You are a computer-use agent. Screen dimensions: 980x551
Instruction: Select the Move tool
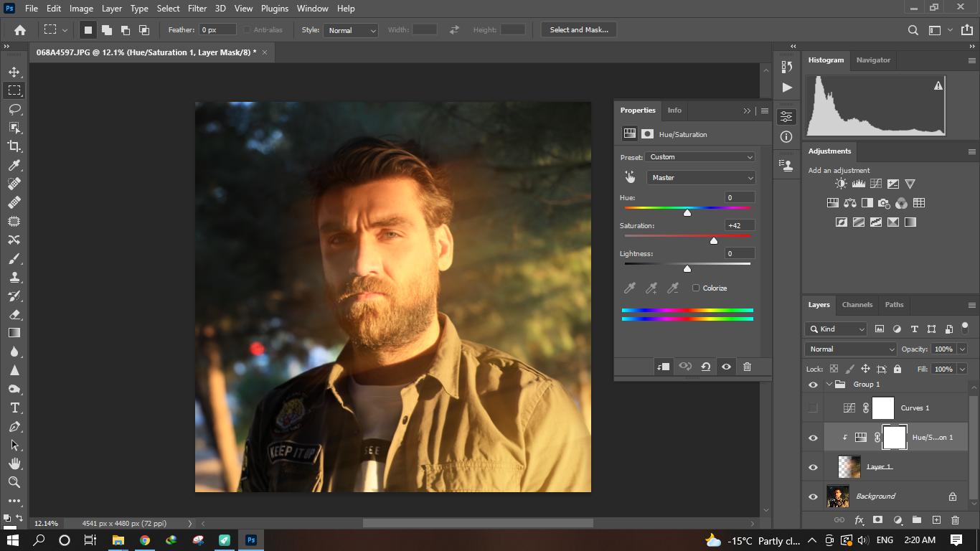tap(14, 72)
